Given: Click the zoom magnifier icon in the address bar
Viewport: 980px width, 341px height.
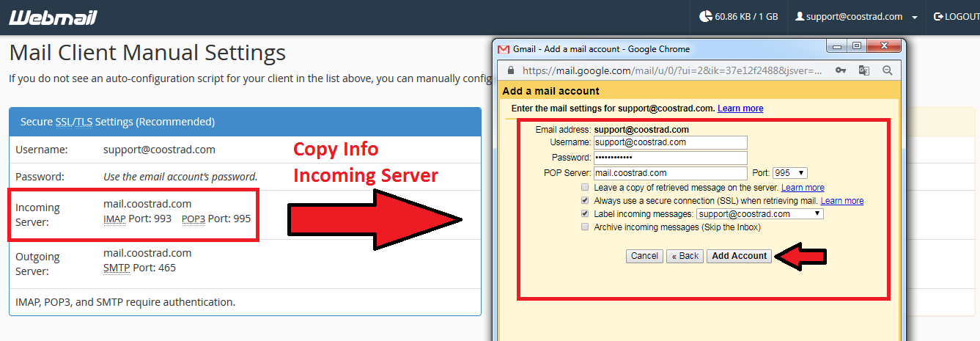Looking at the screenshot, I should [x=887, y=70].
